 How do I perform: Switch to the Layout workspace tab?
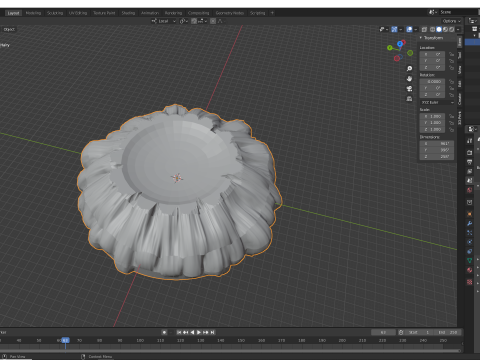13,13
